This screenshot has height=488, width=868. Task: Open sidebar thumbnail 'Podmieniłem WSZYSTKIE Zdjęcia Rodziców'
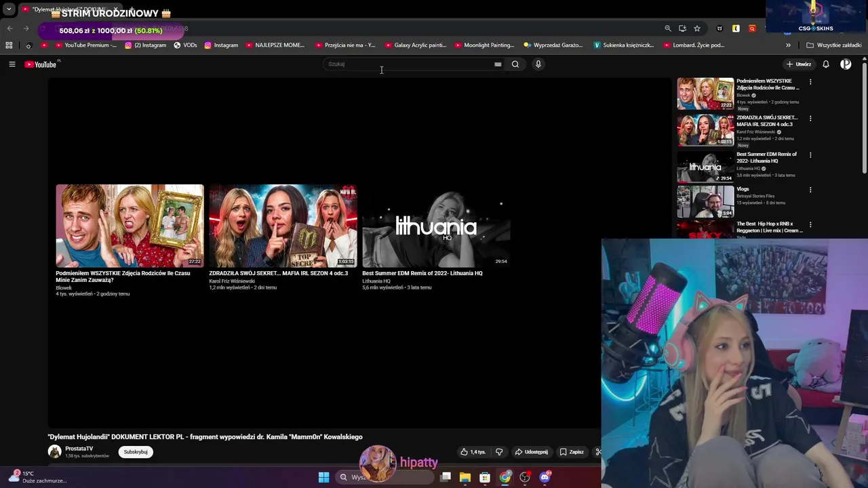click(705, 94)
